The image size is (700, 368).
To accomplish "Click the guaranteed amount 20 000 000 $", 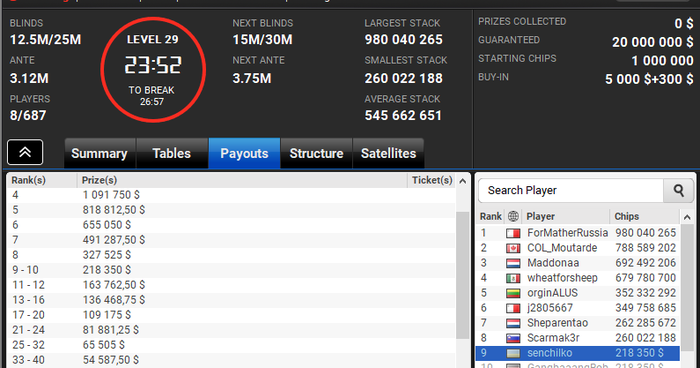I will click(653, 42).
